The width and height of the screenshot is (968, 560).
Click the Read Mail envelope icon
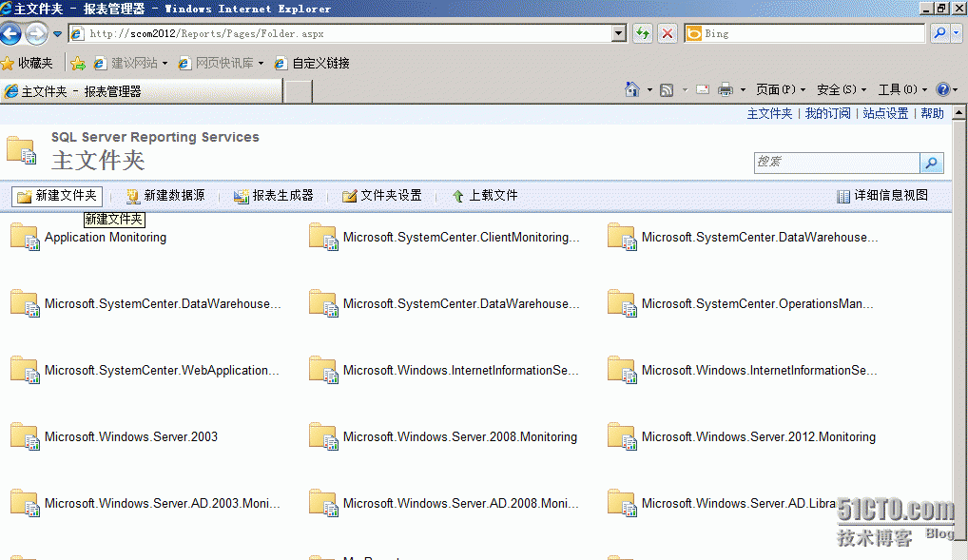coord(703,90)
